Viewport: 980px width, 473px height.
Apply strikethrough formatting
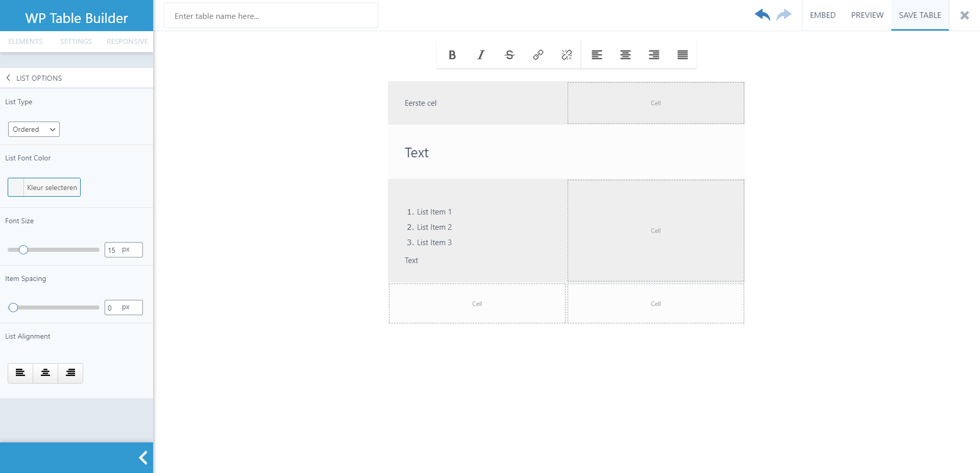tap(509, 55)
